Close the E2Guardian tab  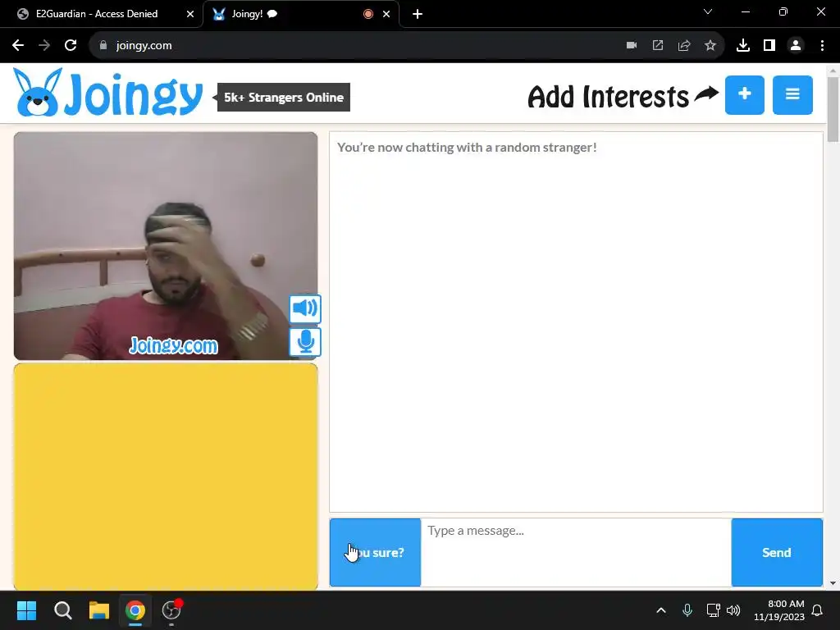coord(190,14)
